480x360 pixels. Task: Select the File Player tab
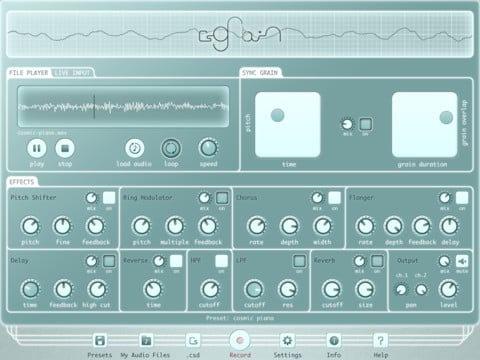(x=29, y=73)
